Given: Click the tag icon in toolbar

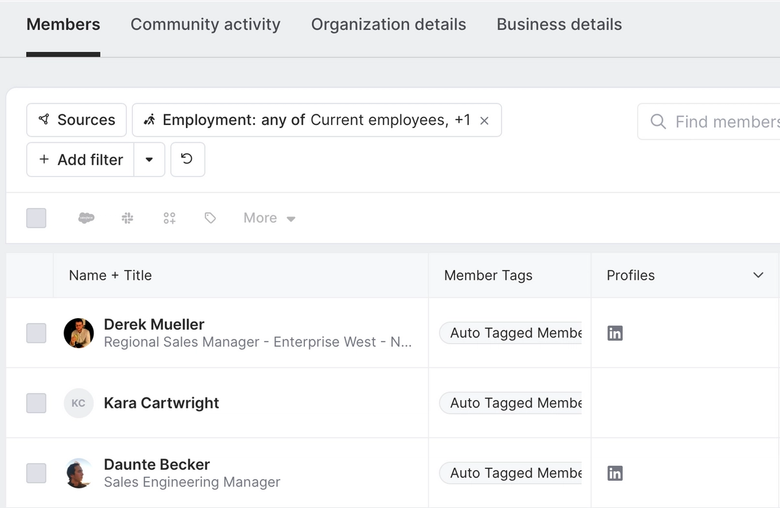Looking at the screenshot, I should click(x=210, y=218).
